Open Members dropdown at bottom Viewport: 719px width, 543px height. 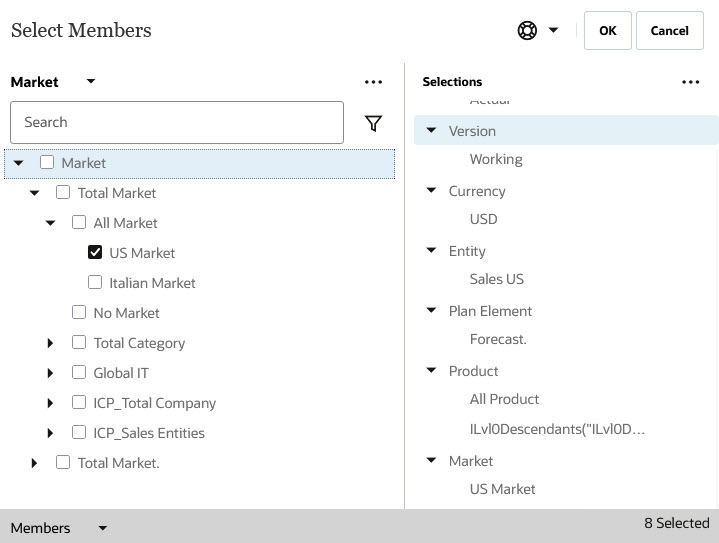click(102, 528)
